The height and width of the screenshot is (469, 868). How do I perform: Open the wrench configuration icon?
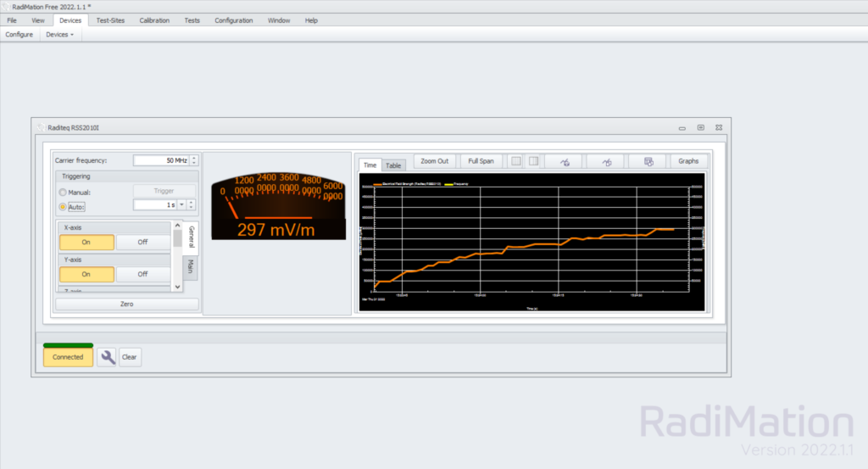107,357
